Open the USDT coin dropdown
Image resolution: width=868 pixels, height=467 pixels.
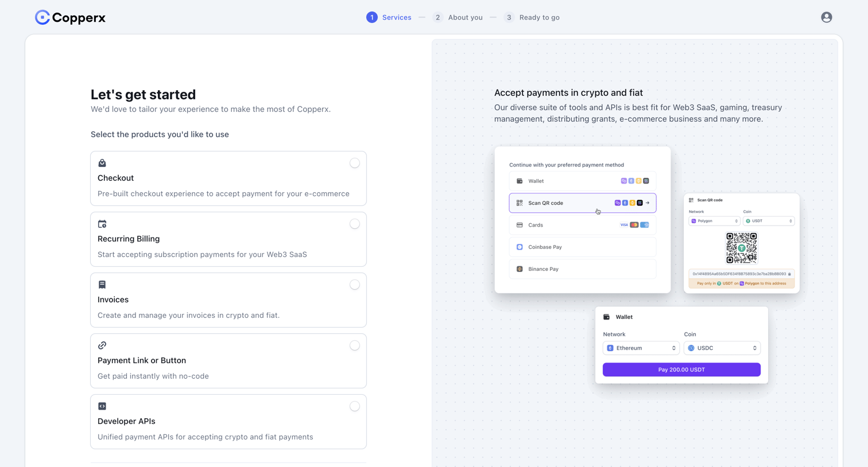point(769,221)
